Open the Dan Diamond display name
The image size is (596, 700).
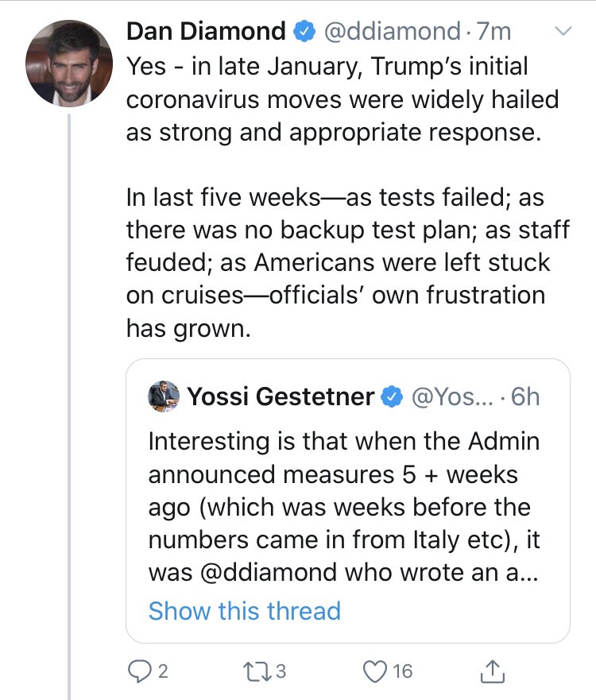point(206,31)
